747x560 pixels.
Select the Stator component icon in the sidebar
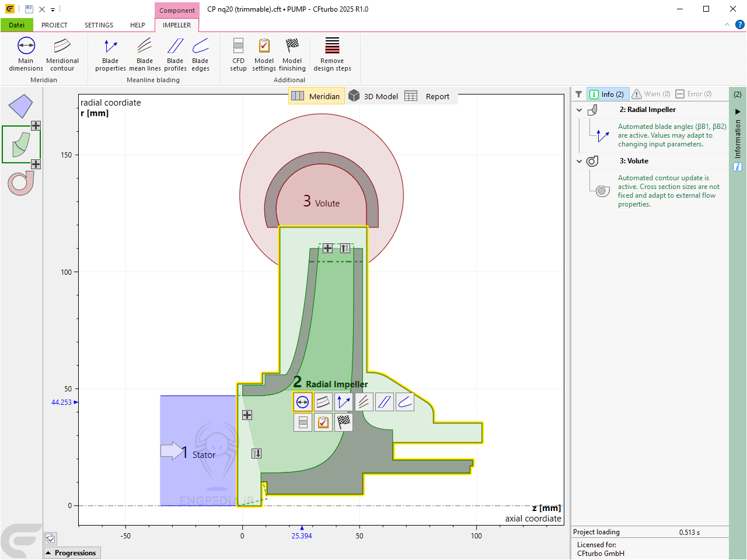[x=20, y=106]
